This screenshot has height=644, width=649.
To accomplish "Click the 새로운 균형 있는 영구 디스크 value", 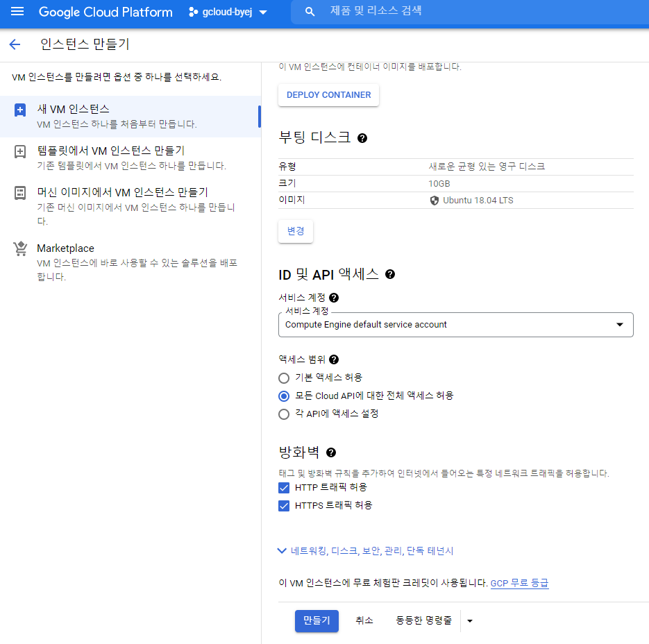I will (487, 167).
